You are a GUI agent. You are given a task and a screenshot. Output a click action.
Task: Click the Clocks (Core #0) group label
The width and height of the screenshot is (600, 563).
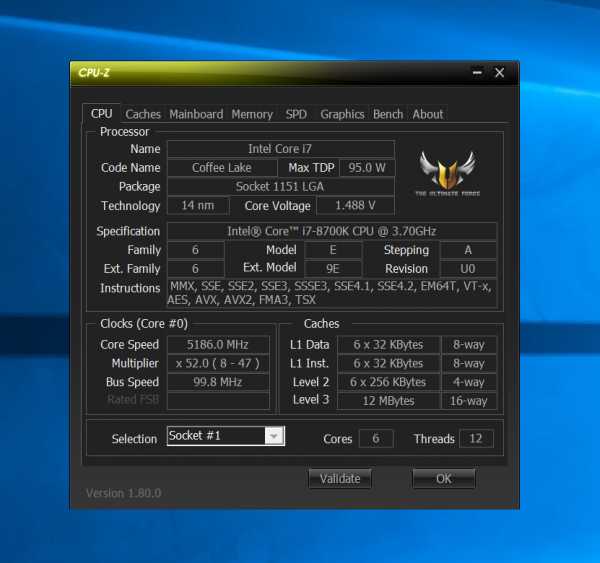coord(144,324)
